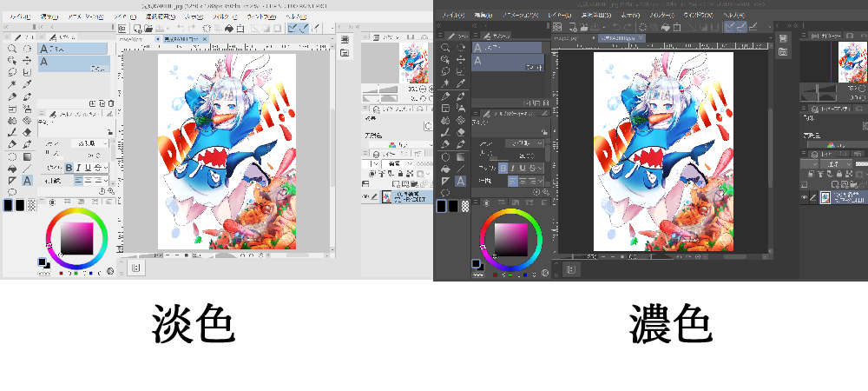Viewport: 868px width, 391px height.
Task: Open font dropdown in dark-theme tool property
Action: point(525,142)
